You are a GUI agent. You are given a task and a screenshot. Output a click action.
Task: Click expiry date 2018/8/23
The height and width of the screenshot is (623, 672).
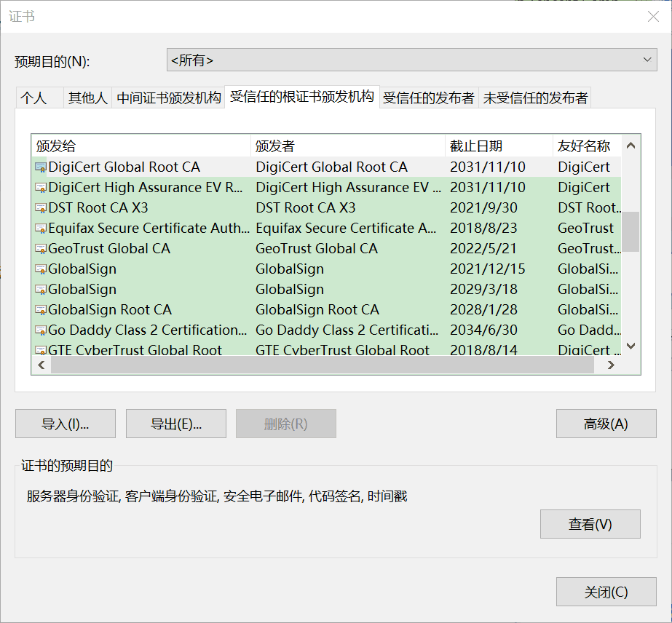pos(483,229)
